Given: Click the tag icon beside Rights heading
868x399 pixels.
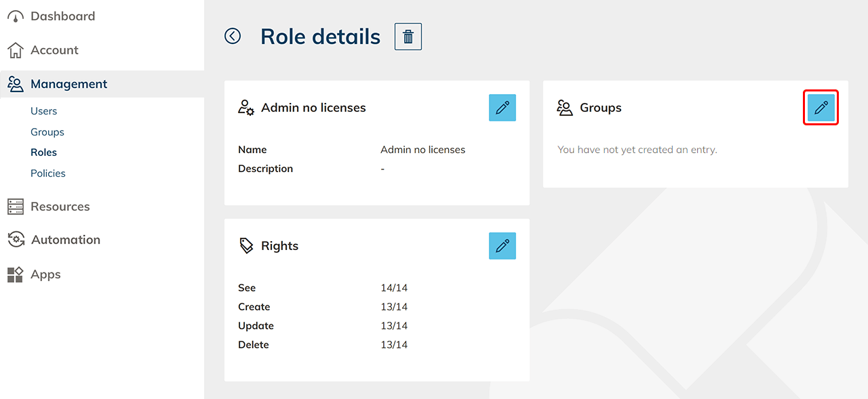Looking at the screenshot, I should tap(246, 246).
